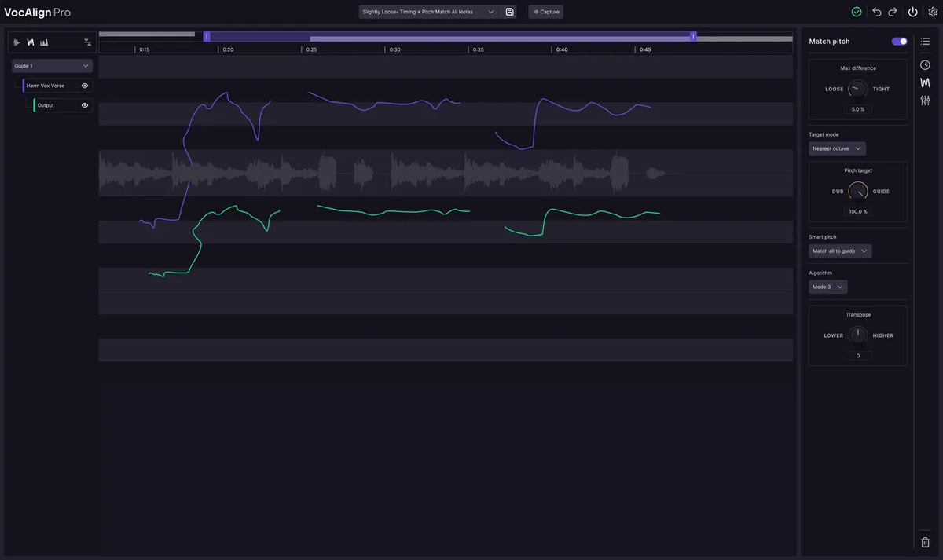
Task: Open the mixer sliders panel icon
Action: pyautogui.click(x=925, y=100)
